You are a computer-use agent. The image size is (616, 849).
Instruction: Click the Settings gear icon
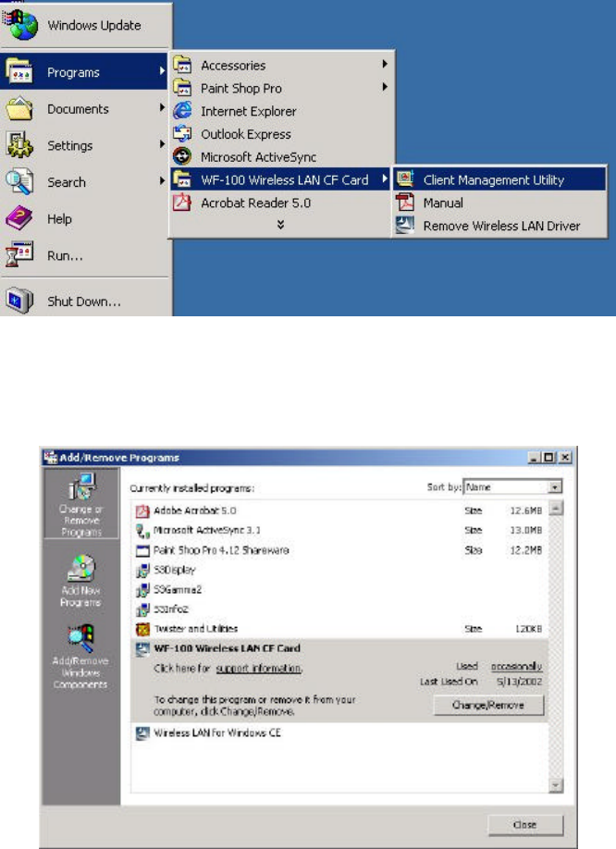coord(19,145)
